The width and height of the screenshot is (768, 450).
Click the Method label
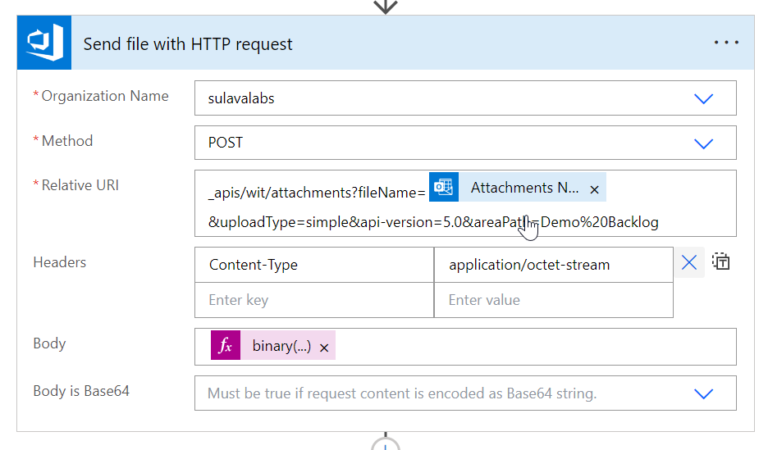click(67, 141)
